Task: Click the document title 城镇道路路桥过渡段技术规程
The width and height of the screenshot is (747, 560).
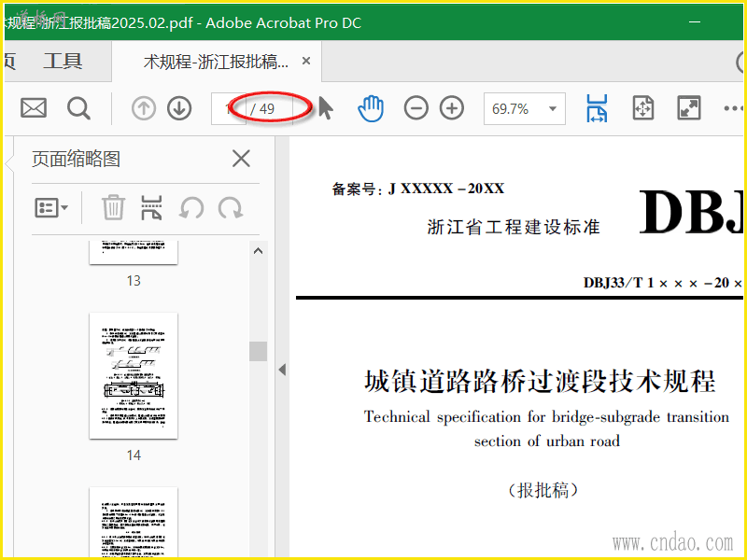Action: [540, 382]
